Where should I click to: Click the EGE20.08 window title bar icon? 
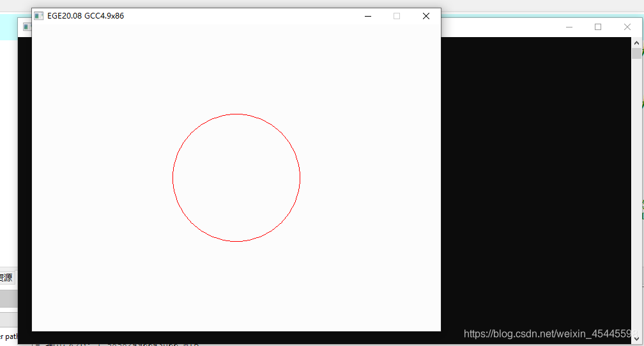(x=38, y=16)
